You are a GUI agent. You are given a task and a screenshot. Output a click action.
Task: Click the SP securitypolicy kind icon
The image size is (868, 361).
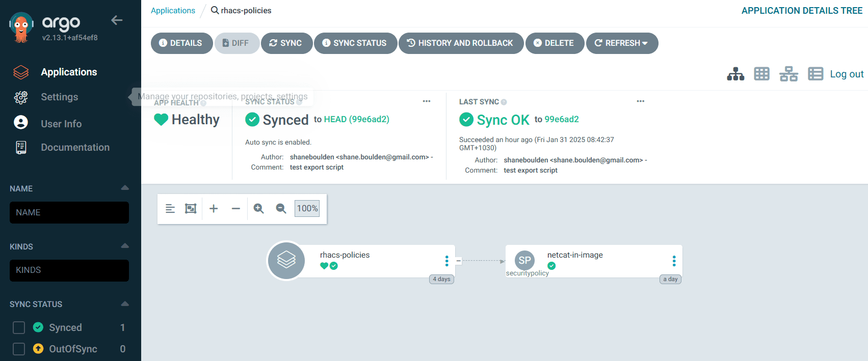pyautogui.click(x=525, y=260)
